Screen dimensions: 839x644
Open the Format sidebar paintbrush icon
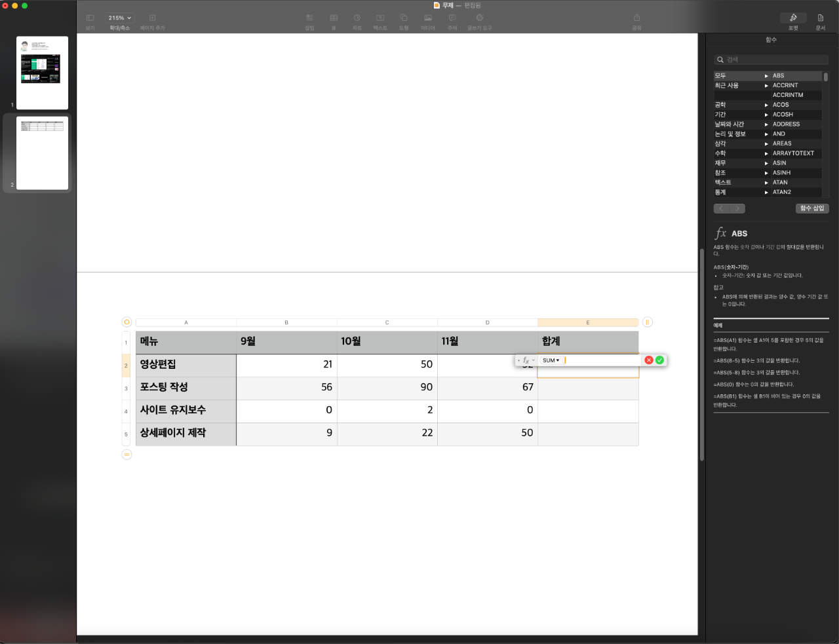coord(793,18)
